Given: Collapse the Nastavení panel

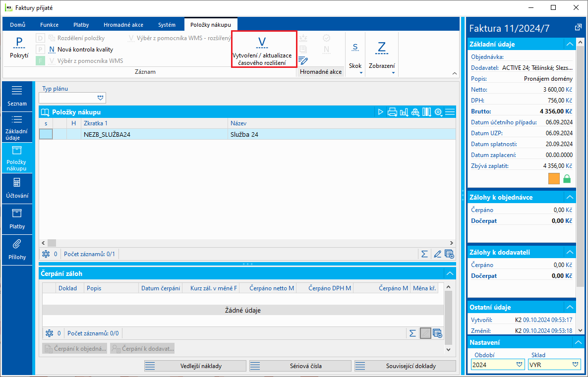Looking at the screenshot, I should tap(578, 342).
